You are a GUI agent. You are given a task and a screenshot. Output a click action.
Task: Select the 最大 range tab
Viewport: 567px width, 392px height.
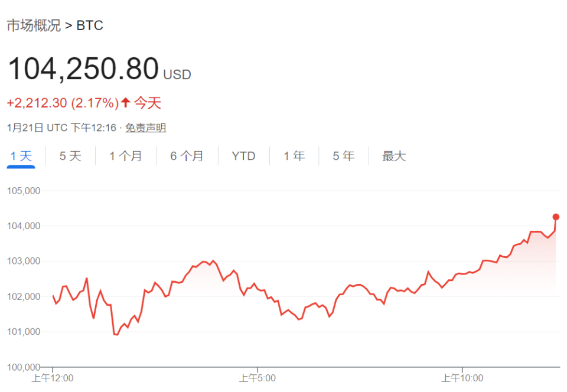(x=394, y=156)
